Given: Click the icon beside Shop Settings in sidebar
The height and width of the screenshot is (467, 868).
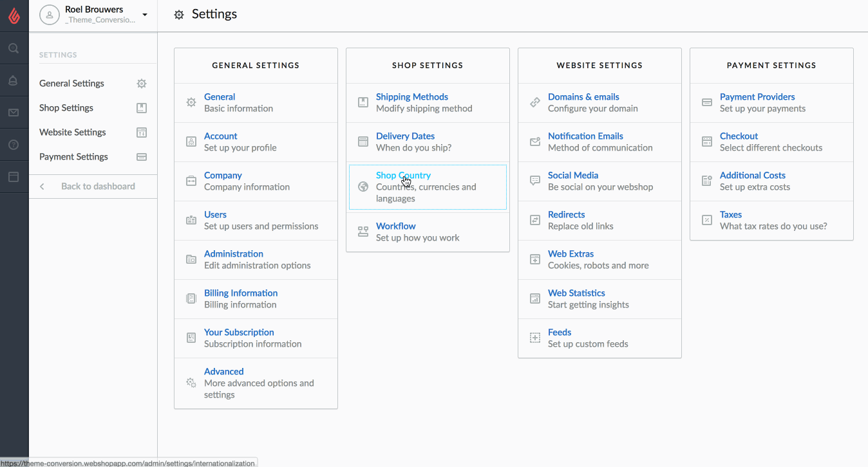Looking at the screenshot, I should (142, 108).
